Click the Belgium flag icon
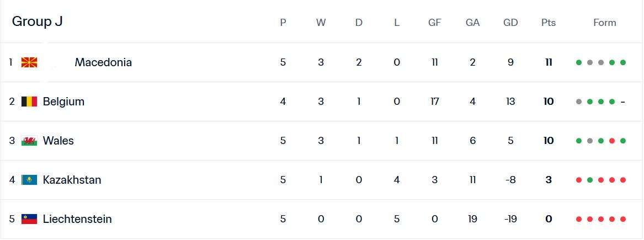The width and height of the screenshot is (644, 240). [29, 102]
